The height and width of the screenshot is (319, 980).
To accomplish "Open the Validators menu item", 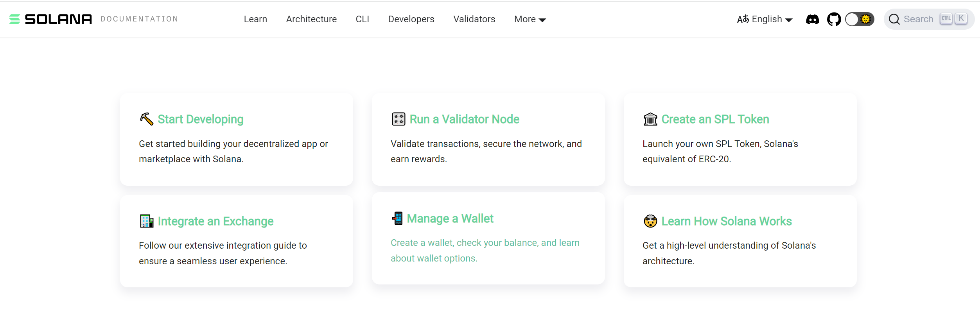I will click(x=474, y=19).
